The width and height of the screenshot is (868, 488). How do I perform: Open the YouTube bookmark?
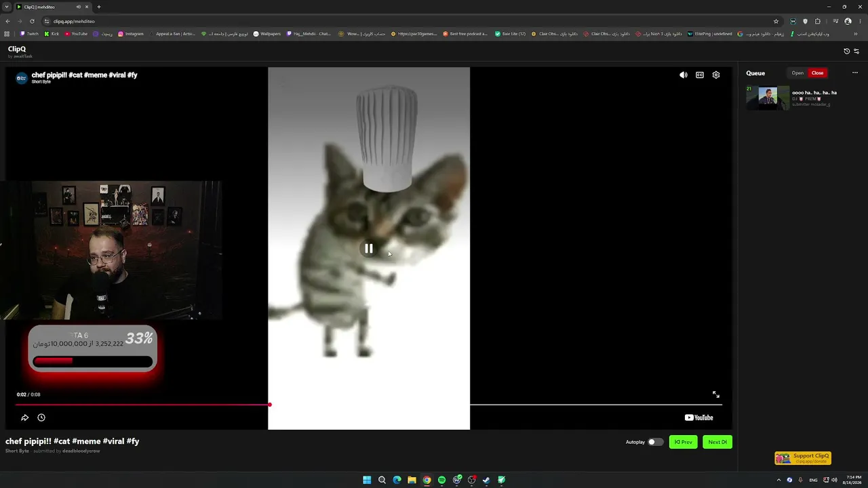[76, 34]
